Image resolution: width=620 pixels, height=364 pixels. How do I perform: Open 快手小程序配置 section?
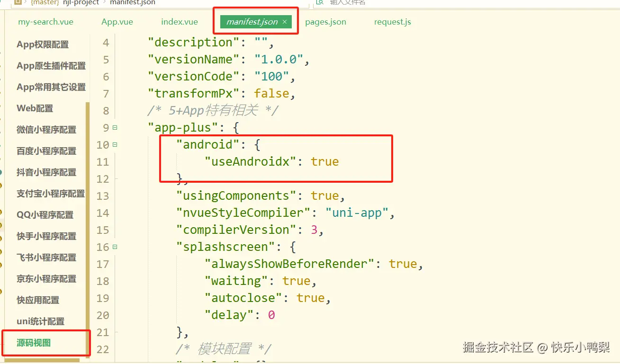tap(46, 236)
